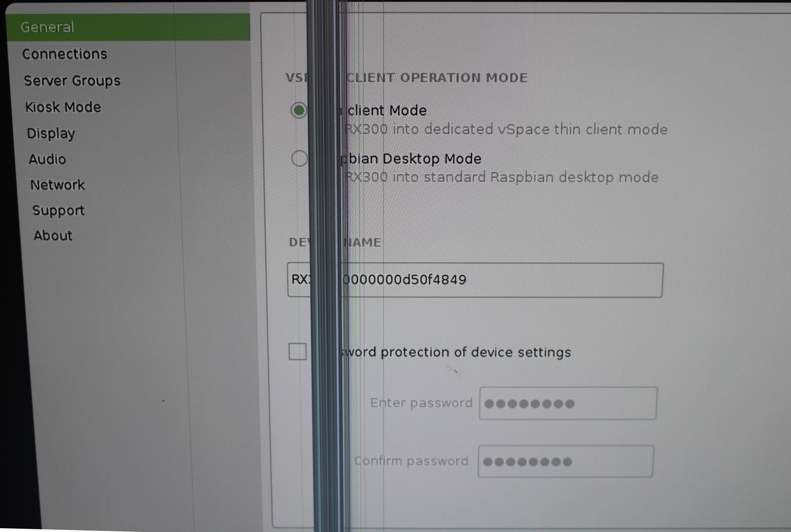Image resolution: width=791 pixels, height=532 pixels.
Task: Focus the Confirm password field
Action: click(x=566, y=461)
